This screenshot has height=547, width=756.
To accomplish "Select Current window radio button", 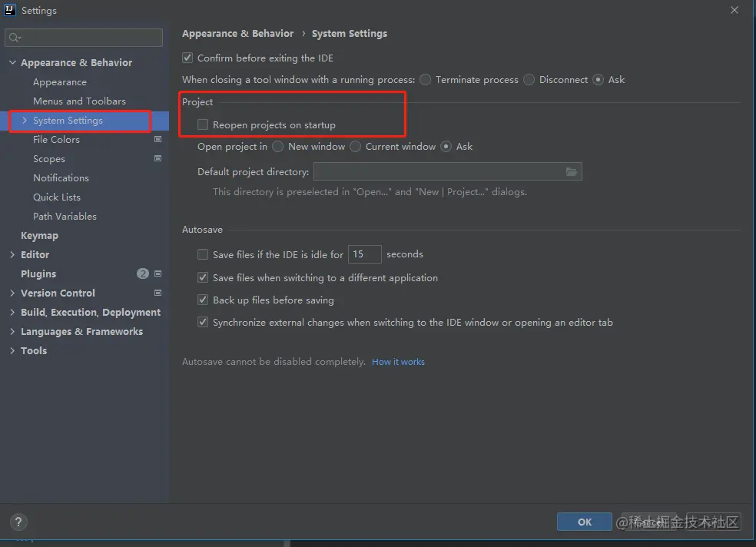I will click(356, 147).
